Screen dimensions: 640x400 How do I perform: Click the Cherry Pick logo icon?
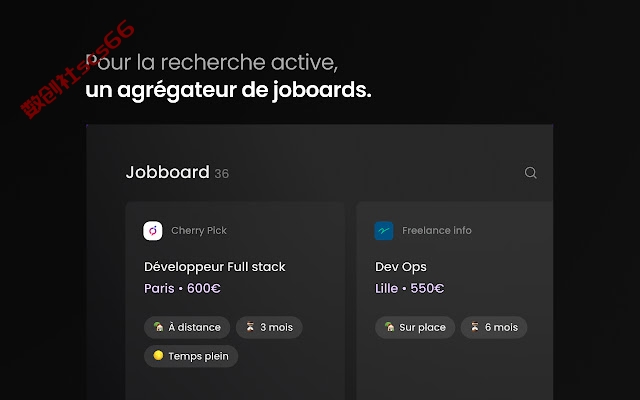(153, 231)
